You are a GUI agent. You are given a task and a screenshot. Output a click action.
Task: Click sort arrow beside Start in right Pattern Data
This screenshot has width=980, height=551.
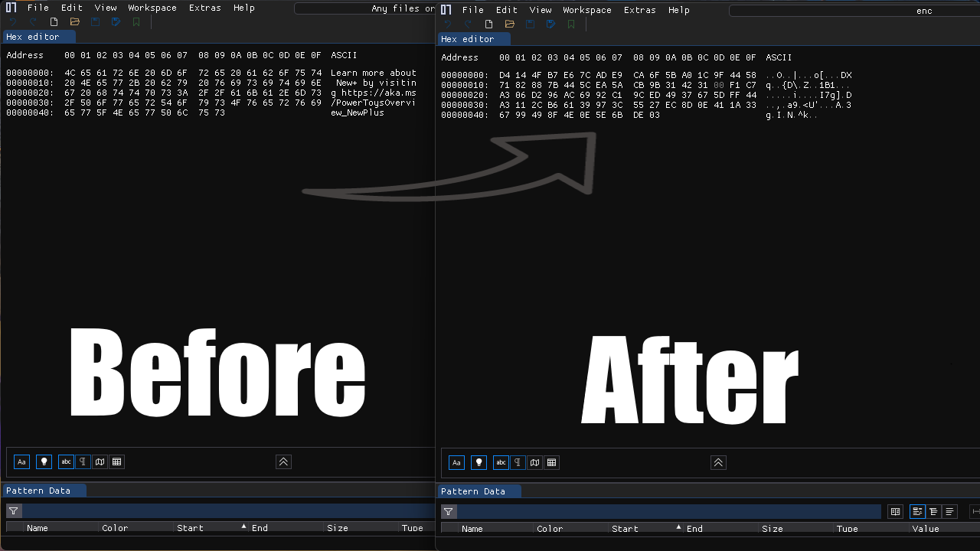(679, 527)
